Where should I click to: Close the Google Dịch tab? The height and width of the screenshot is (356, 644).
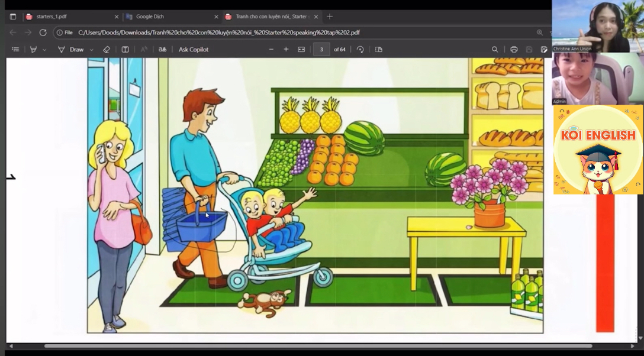[x=217, y=17]
